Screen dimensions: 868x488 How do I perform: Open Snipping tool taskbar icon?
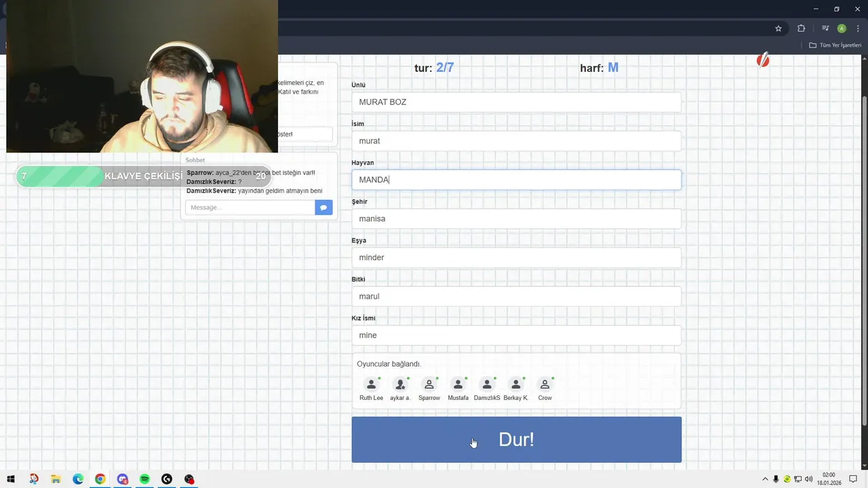(34, 479)
